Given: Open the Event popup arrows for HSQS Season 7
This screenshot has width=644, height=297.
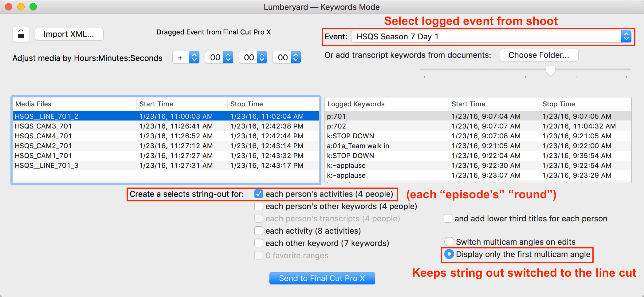Looking at the screenshot, I should pyautogui.click(x=626, y=37).
